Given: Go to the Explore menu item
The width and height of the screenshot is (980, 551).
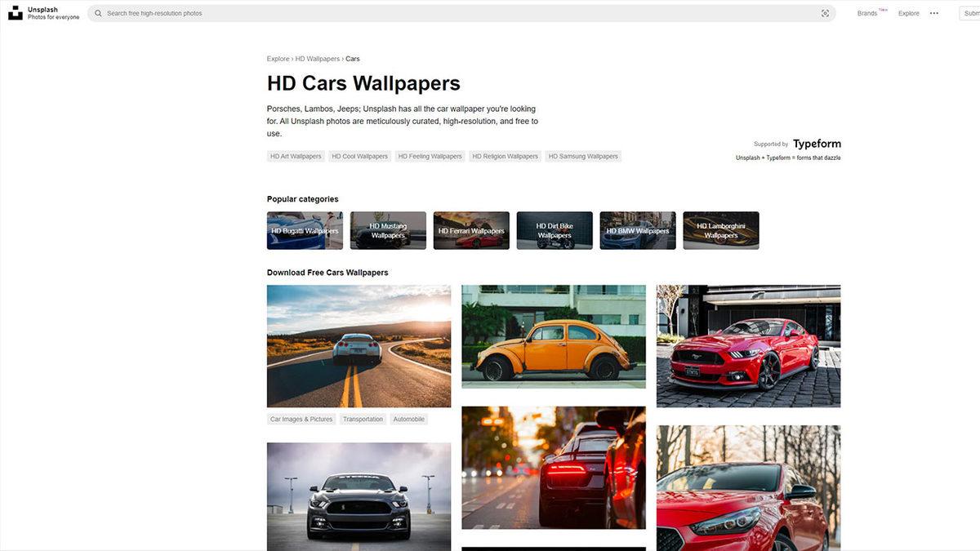Looking at the screenshot, I should [x=908, y=13].
